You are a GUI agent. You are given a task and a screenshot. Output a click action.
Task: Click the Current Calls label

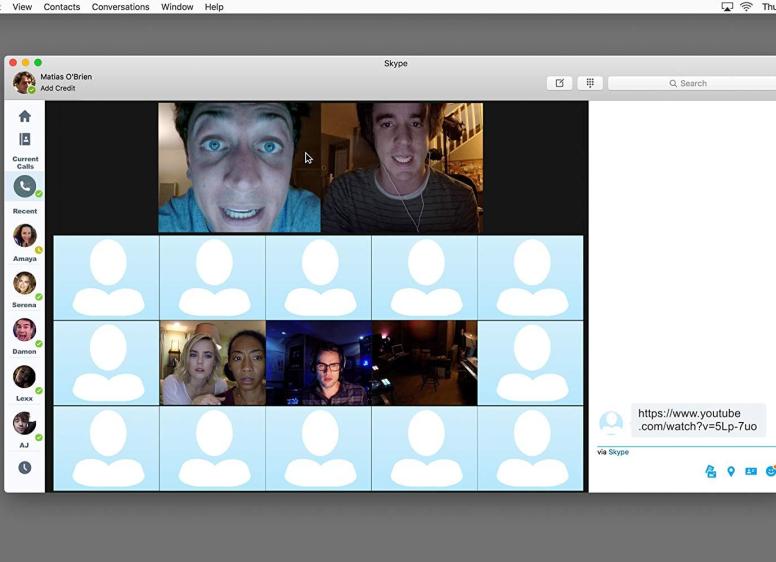[x=25, y=162]
